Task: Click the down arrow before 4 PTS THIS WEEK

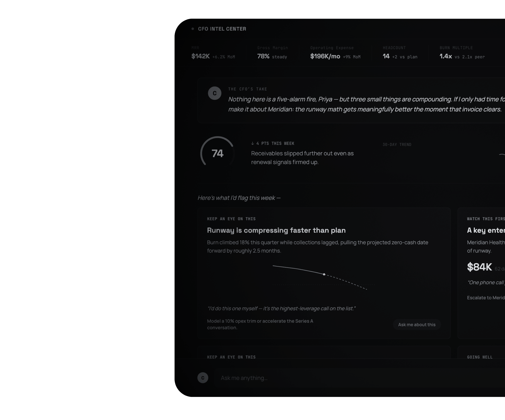Action: 252,143
